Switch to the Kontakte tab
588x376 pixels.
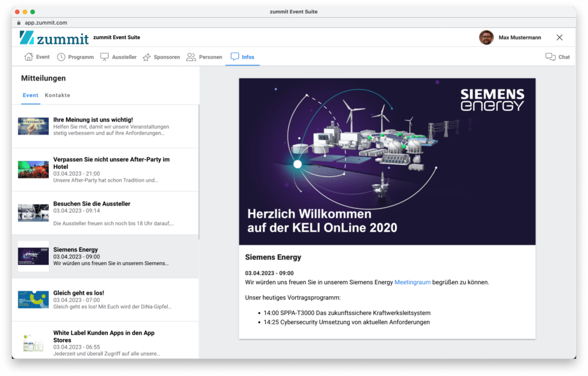click(x=57, y=95)
